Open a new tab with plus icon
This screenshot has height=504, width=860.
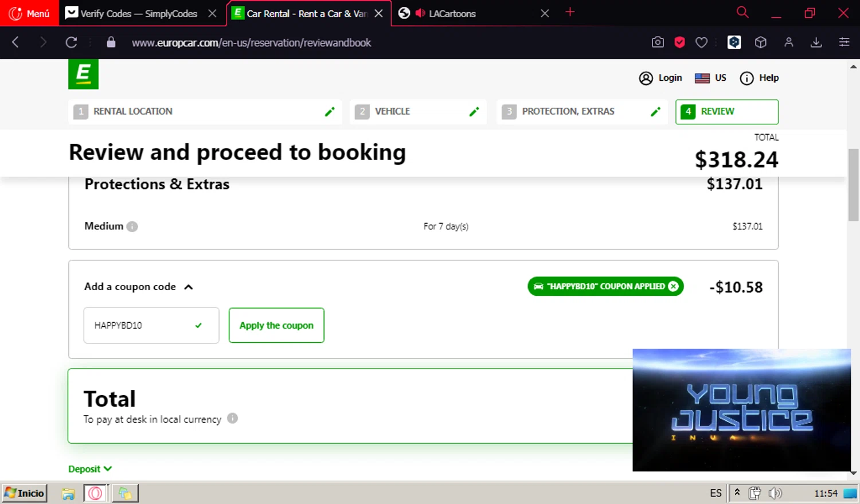point(570,12)
